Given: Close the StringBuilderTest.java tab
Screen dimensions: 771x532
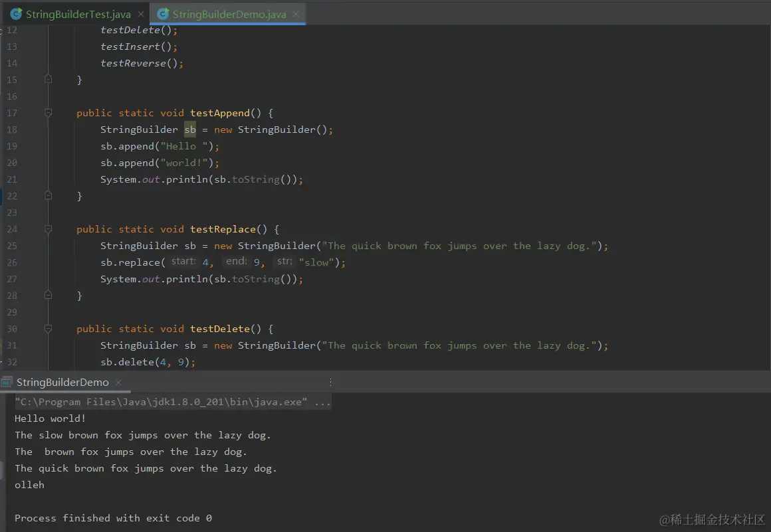Looking at the screenshot, I should (141, 14).
